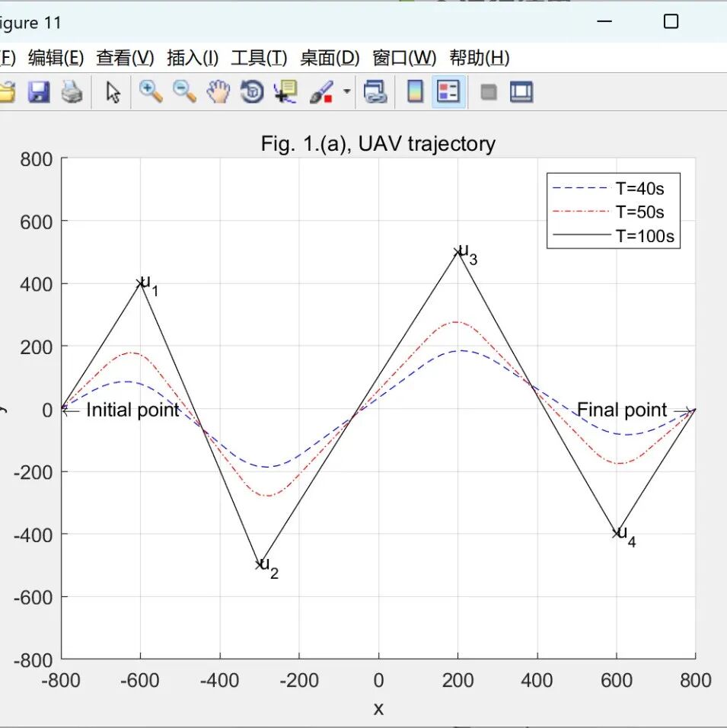
Task: Maximize the Figure 11 window
Action: click(671, 21)
